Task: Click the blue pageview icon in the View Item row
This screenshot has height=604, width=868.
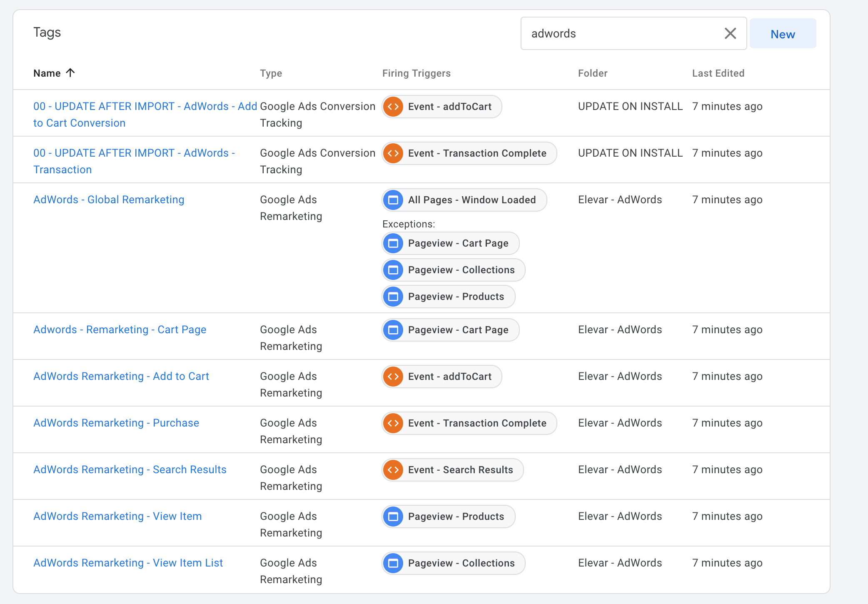Action: coord(393,517)
